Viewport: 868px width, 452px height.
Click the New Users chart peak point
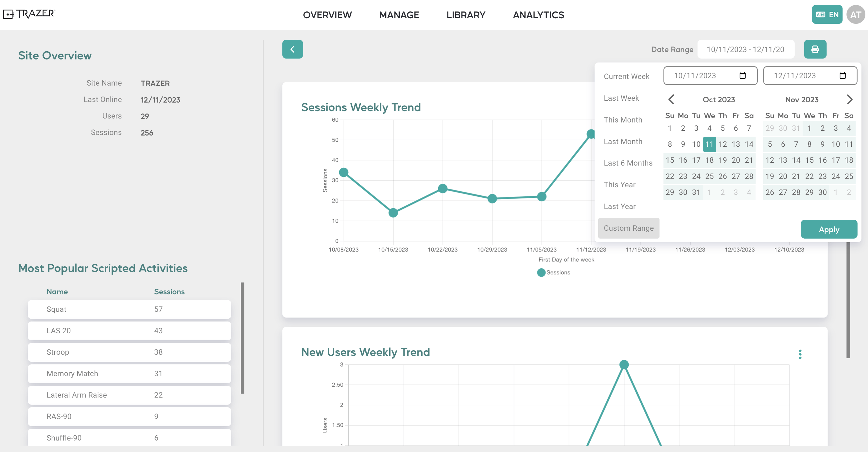[624, 364]
